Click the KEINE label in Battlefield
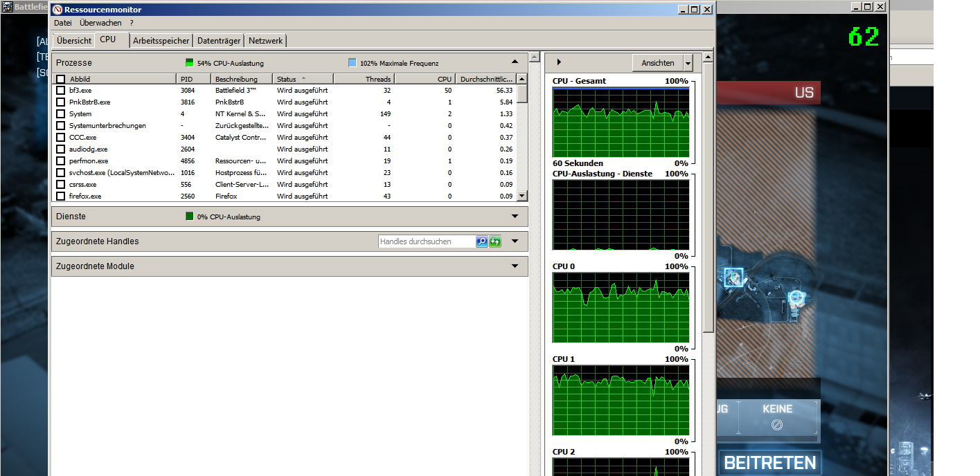The width and height of the screenshot is (980, 476). tap(777, 409)
